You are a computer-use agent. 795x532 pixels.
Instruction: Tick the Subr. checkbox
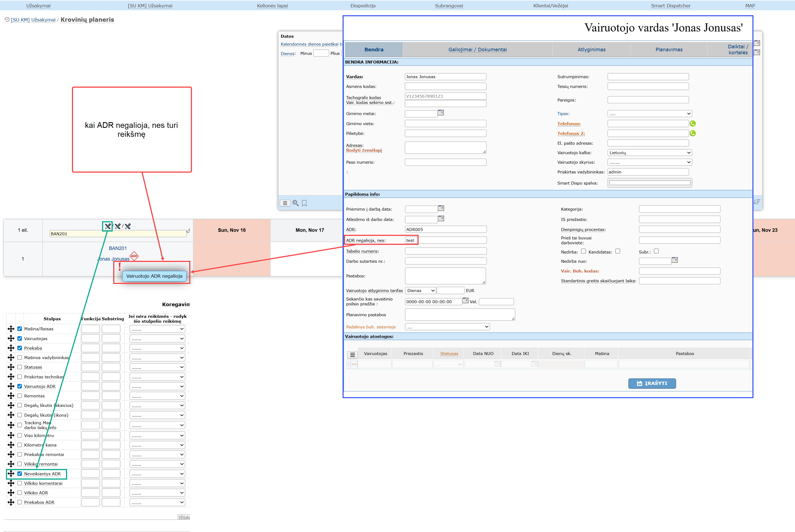point(656,251)
